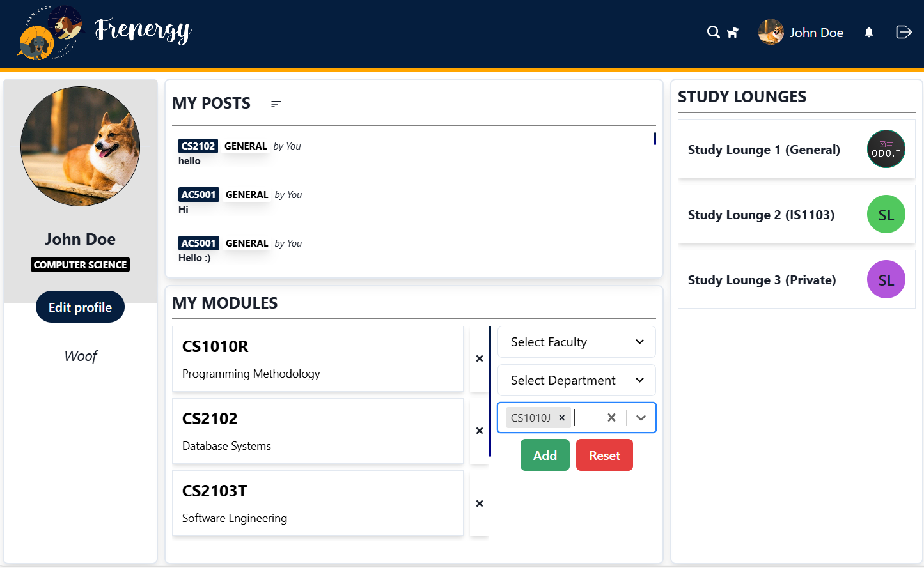Image resolution: width=924 pixels, height=568 pixels.
Task: Open the CS2102 Database Systems card
Action: (x=318, y=431)
